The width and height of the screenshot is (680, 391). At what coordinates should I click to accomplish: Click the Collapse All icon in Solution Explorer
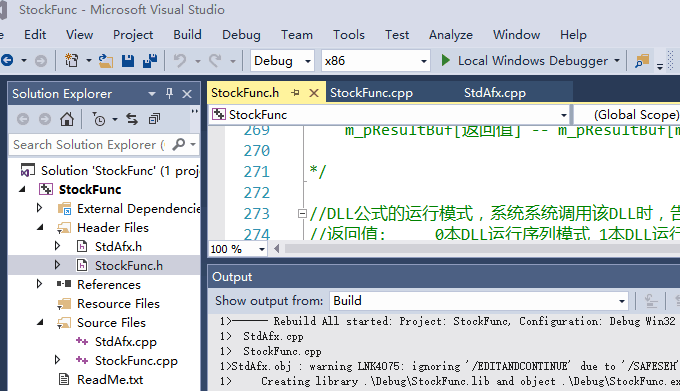pyautogui.click(x=154, y=119)
